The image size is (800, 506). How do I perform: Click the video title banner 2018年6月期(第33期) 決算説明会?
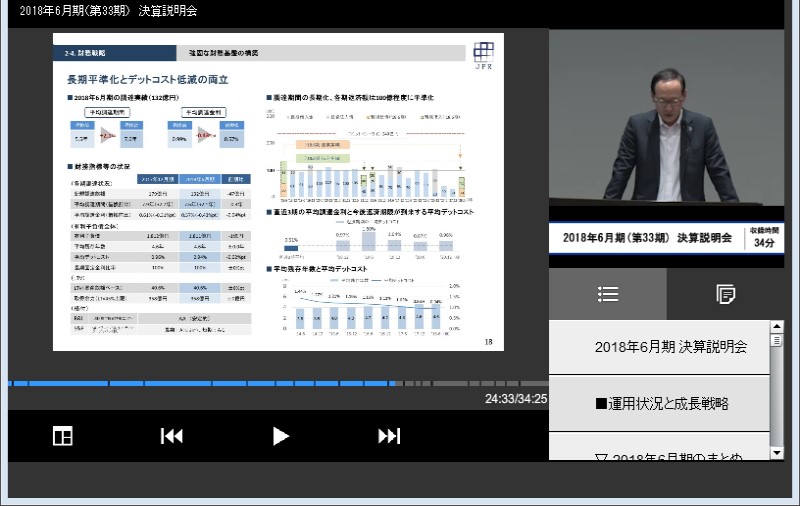coord(647,238)
